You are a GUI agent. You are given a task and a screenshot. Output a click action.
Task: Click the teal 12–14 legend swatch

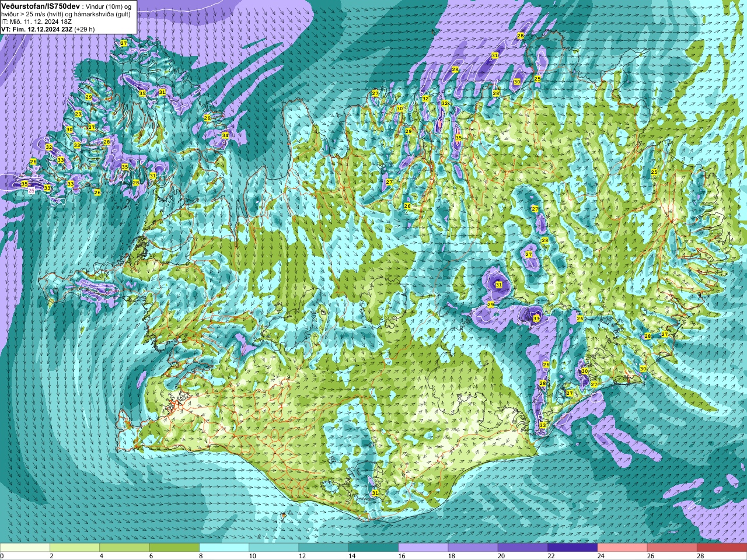[x=323, y=548]
